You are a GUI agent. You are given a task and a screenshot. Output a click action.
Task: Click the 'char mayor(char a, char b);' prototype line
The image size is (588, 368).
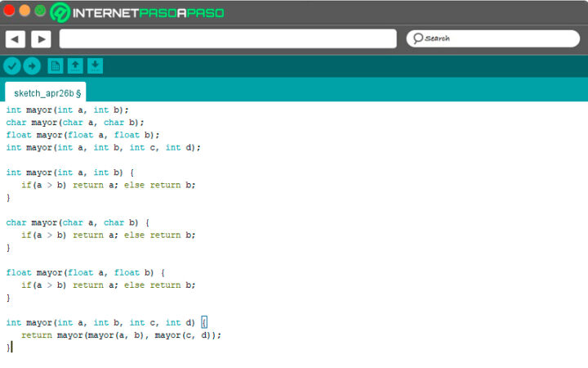[x=75, y=122]
